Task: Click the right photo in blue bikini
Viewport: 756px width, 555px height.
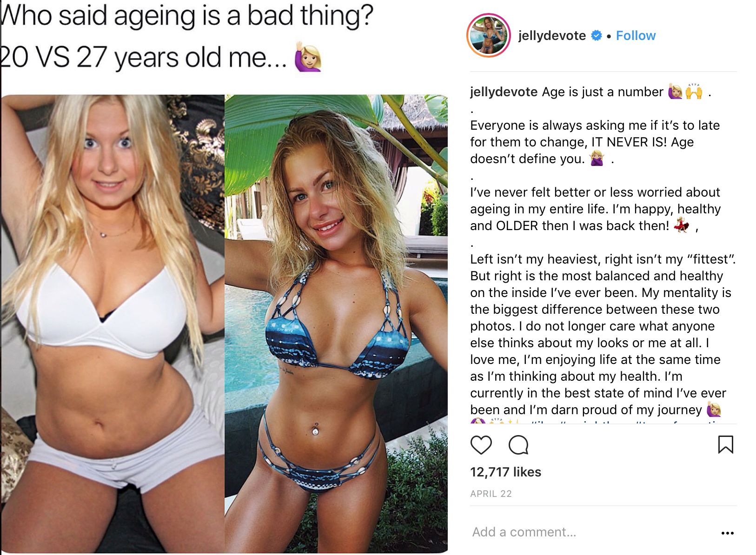Action: [336, 324]
